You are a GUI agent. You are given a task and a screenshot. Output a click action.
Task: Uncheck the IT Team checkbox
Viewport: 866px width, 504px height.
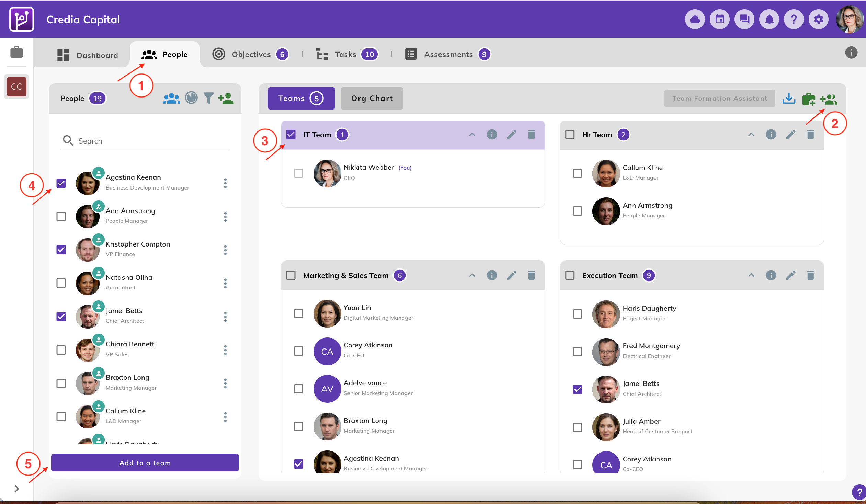[x=291, y=135]
